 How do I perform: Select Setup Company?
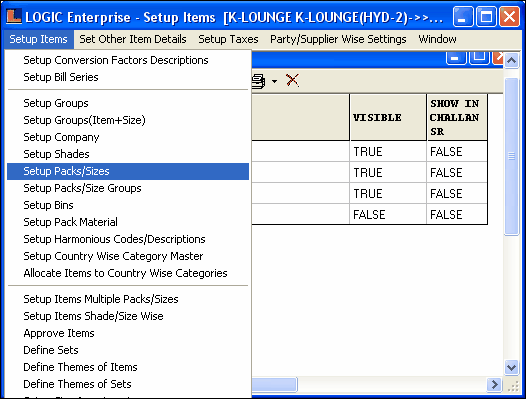click(128, 137)
